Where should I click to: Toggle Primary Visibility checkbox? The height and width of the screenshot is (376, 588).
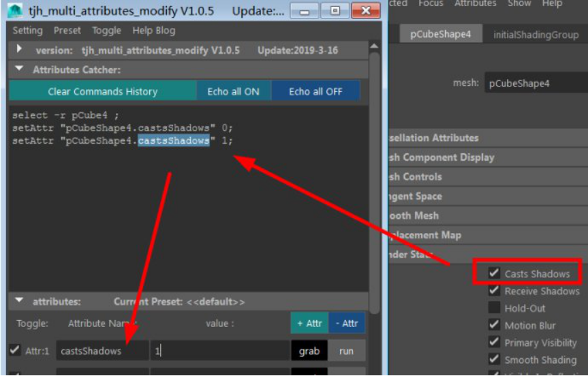494,341
